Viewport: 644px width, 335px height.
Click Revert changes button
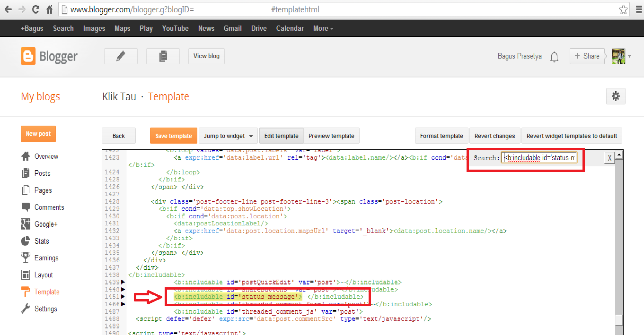[x=495, y=136]
